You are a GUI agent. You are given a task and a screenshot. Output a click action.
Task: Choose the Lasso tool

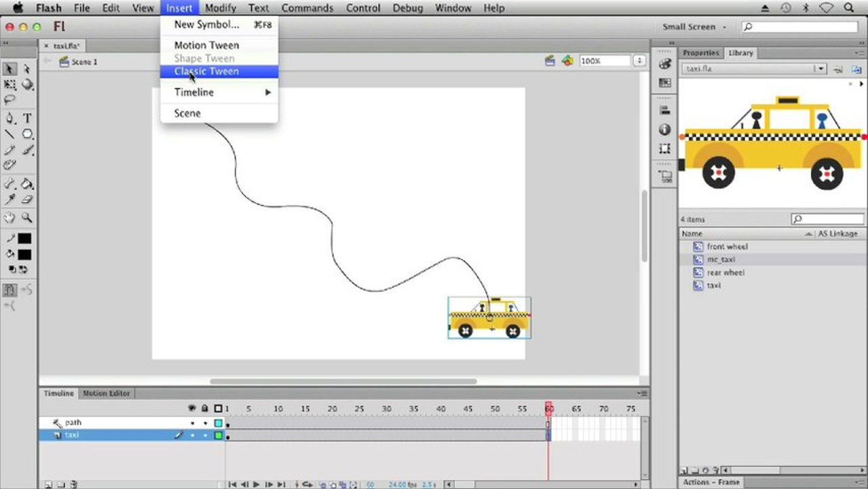pyautogui.click(x=10, y=100)
